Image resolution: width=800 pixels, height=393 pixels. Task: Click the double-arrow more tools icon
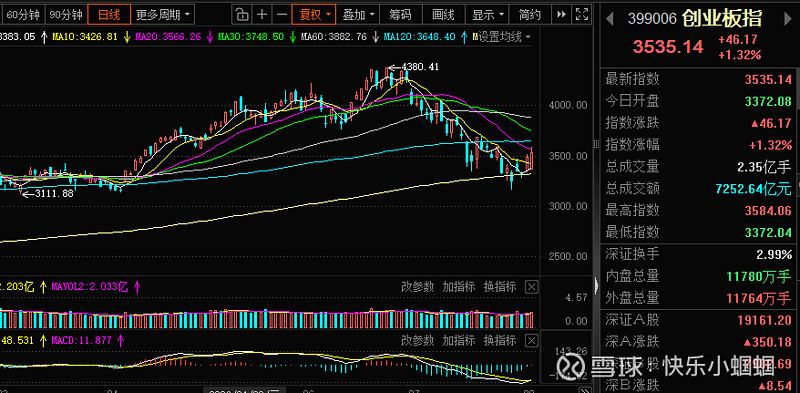pyautogui.click(x=561, y=14)
